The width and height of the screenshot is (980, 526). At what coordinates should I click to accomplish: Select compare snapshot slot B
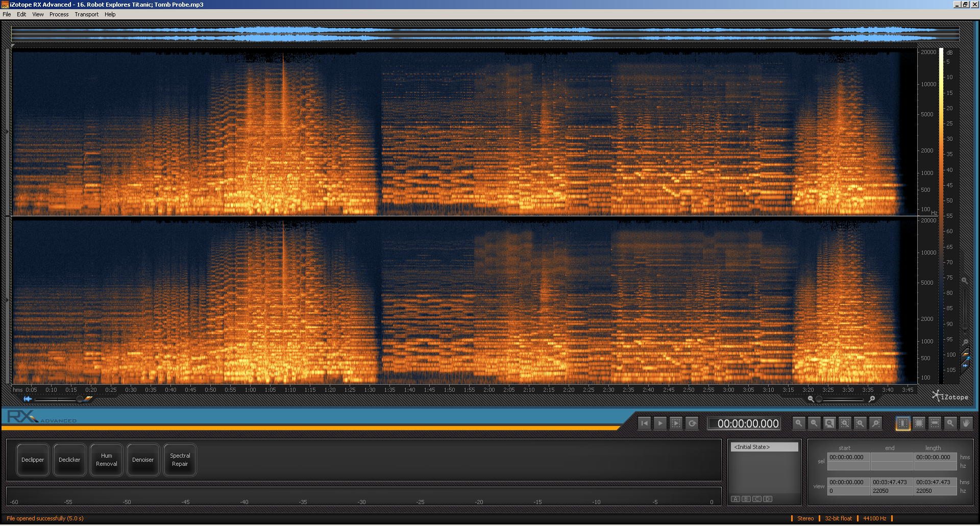tap(746, 499)
